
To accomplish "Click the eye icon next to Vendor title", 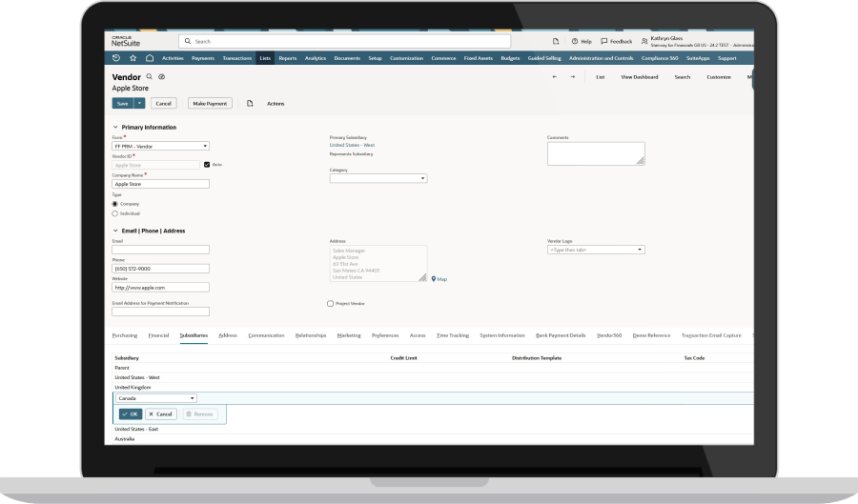I will tap(161, 77).
